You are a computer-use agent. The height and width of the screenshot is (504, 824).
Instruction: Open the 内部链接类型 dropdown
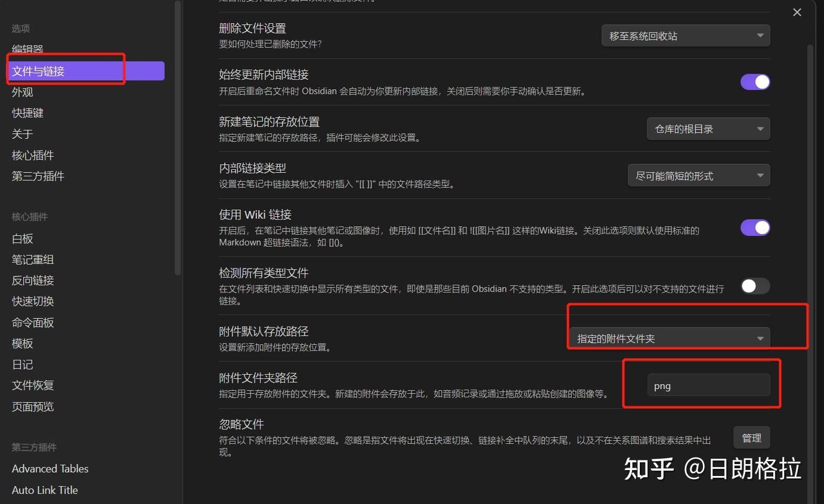coord(698,175)
